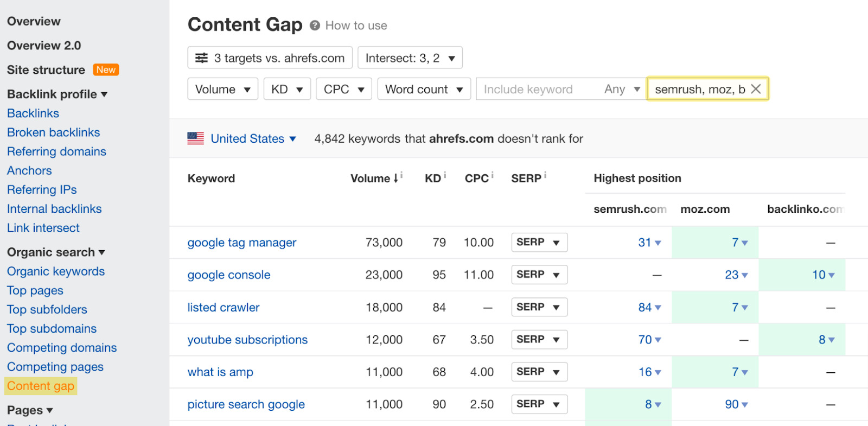Open Competing domains report
Screen dimensions: 868x426
62,348
